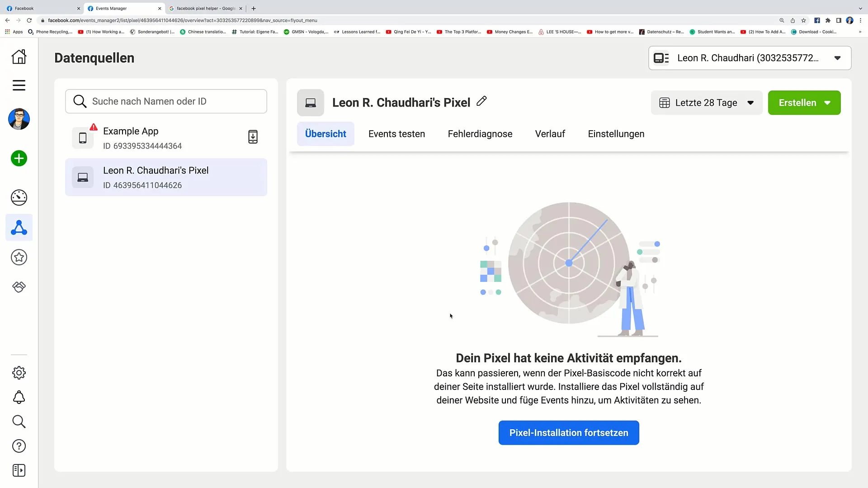Click the notifications bell icon in sidebar

point(19,397)
